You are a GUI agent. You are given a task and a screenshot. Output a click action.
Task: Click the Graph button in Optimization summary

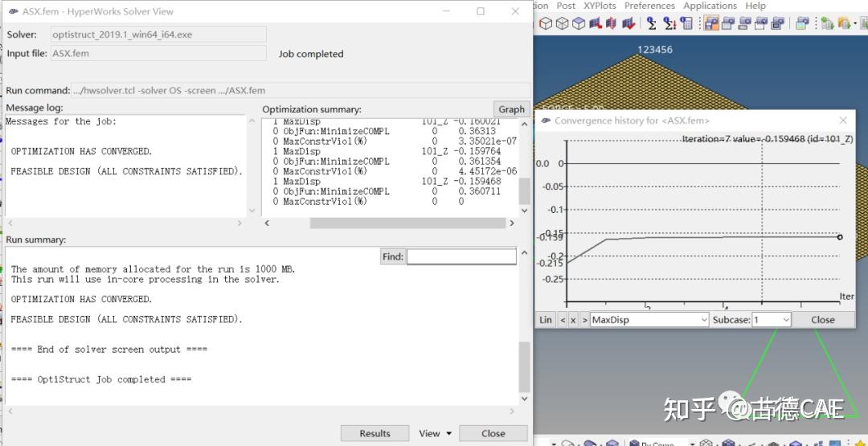point(511,109)
